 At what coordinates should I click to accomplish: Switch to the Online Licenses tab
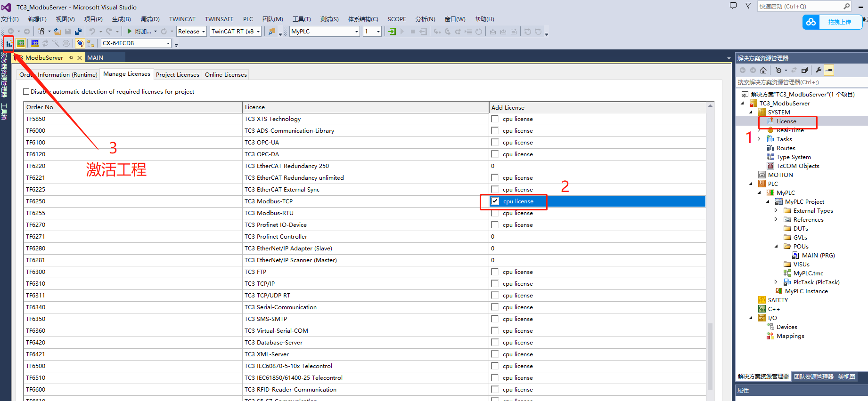226,75
